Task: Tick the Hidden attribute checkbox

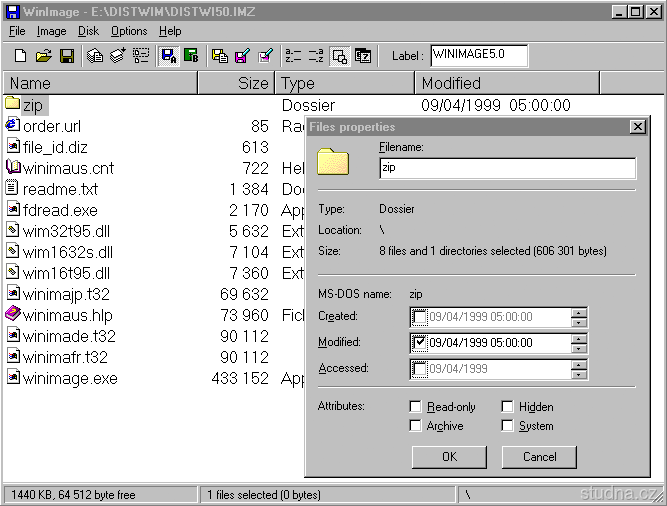Action: click(x=508, y=407)
